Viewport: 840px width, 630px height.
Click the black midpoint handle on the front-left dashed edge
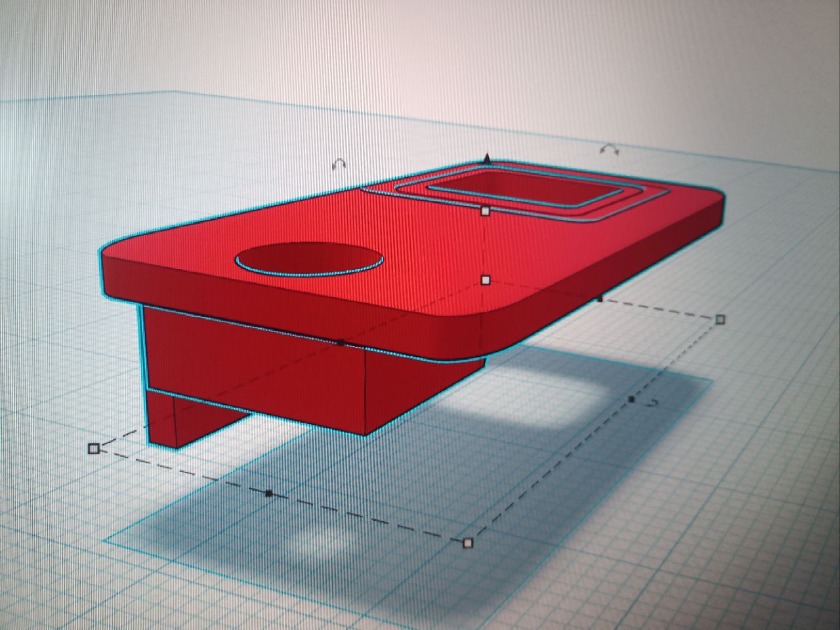(268, 492)
